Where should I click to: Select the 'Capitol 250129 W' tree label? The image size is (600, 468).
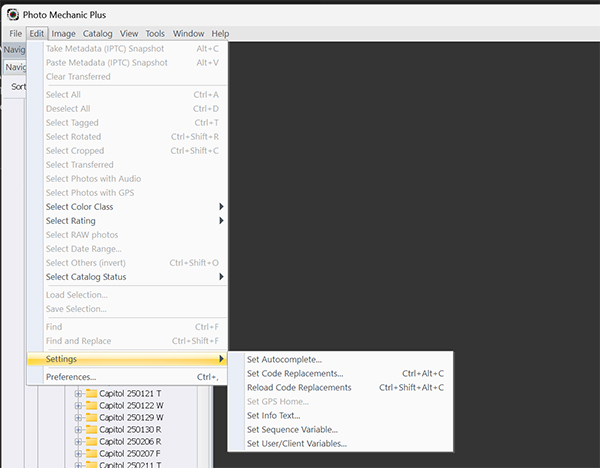[x=131, y=417]
